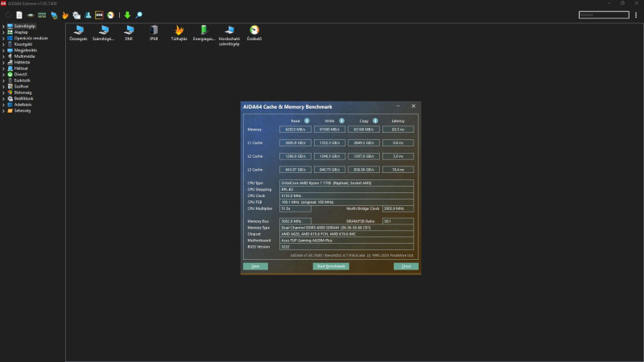The image size is (644, 362).
Task: Click the CPU Multiplier value field
Action: [295, 208]
